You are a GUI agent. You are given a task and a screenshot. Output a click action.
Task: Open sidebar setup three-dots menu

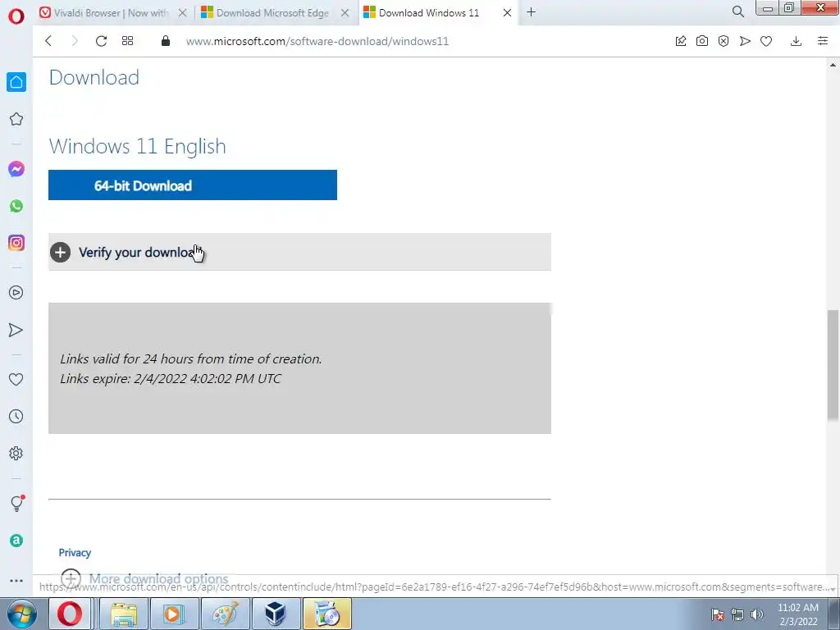click(x=16, y=581)
